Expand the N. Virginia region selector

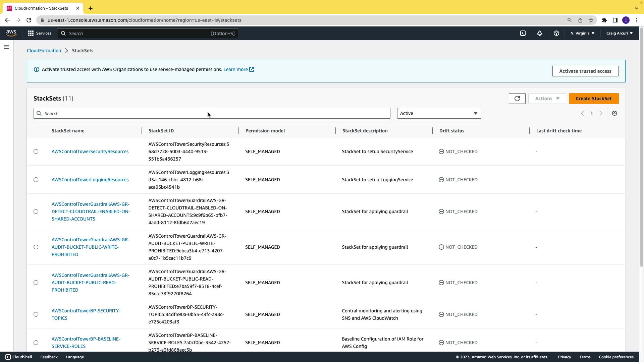[x=582, y=33]
